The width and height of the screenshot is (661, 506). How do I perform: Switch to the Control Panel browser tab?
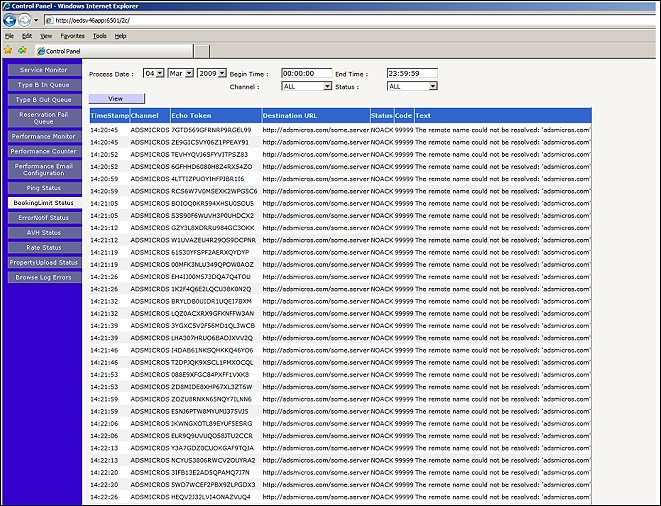(62, 50)
